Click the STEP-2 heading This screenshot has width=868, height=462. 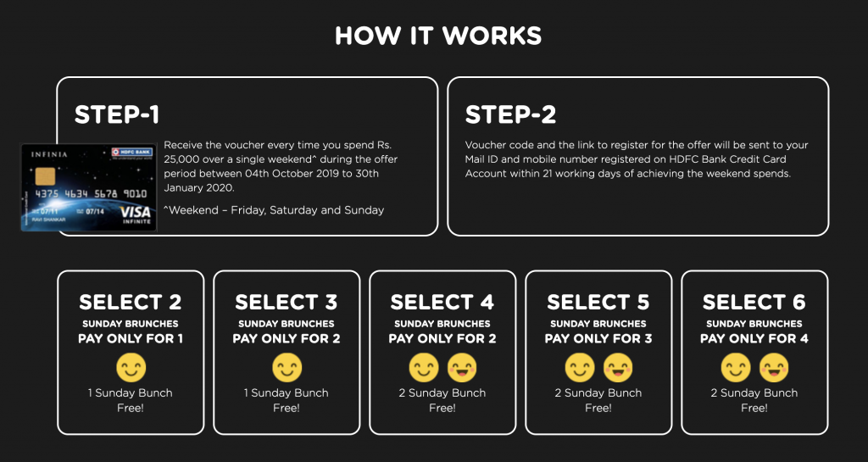[x=510, y=114]
